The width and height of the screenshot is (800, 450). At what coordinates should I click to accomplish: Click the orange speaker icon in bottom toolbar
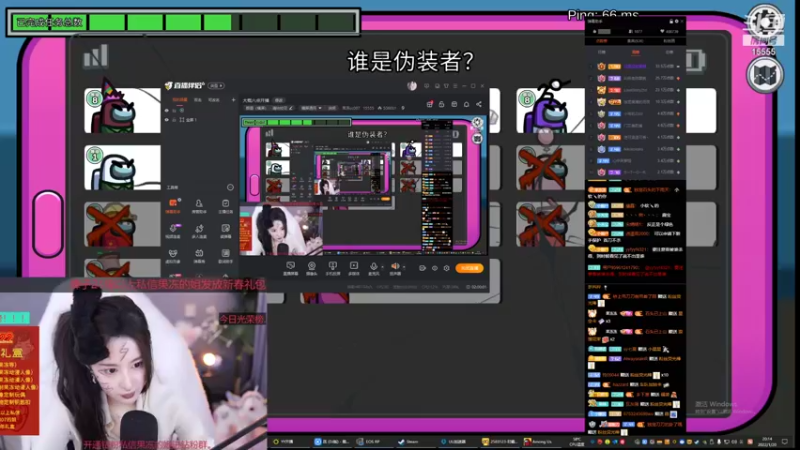[x=395, y=268]
